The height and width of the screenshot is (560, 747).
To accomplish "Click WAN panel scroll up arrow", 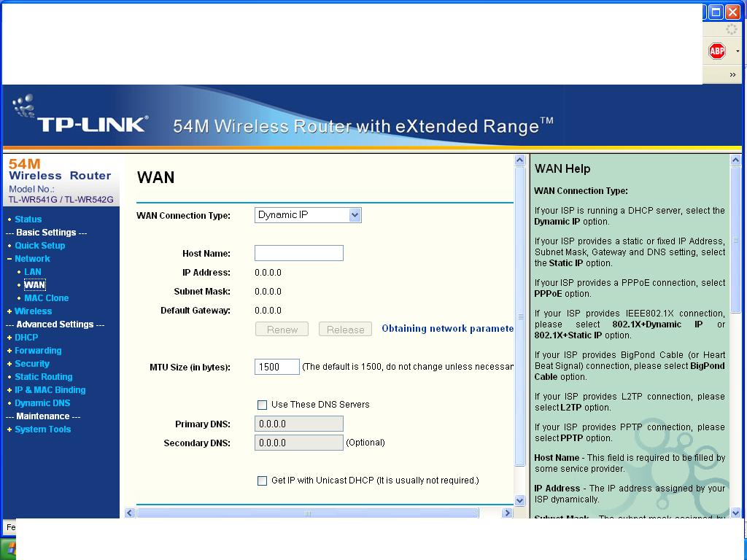I will pos(519,160).
